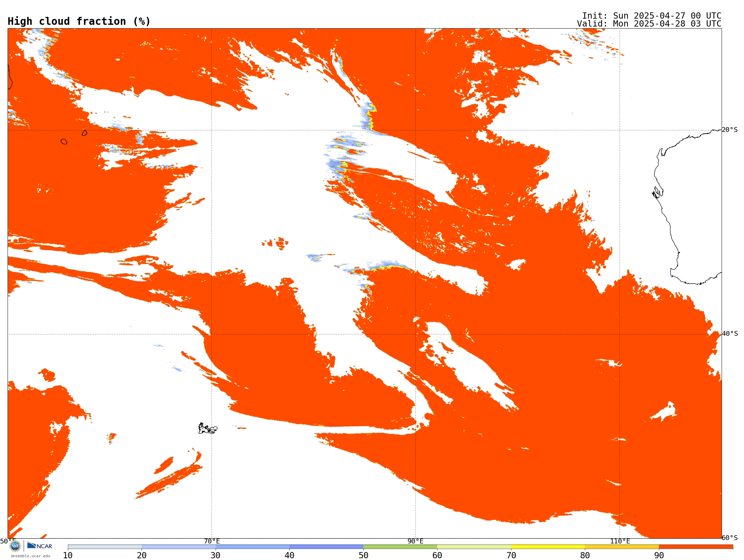Screen dimensions: 744x560
Task: Click the 60°S latitude label
Action: tap(730, 538)
